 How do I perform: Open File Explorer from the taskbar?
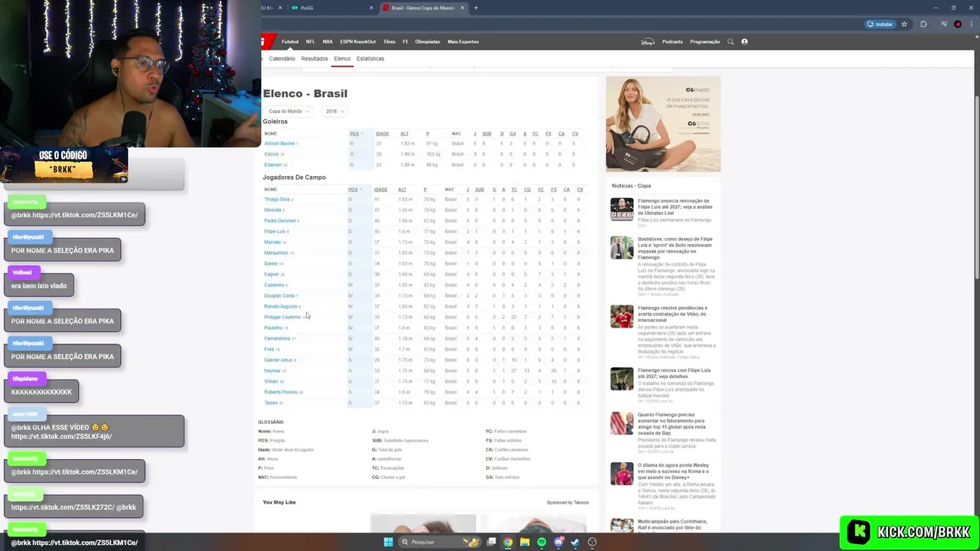[x=524, y=542]
